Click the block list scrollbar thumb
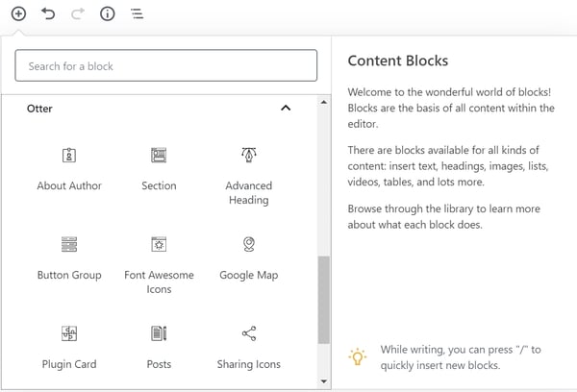The width and height of the screenshot is (577, 392). pyautogui.click(x=323, y=298)
